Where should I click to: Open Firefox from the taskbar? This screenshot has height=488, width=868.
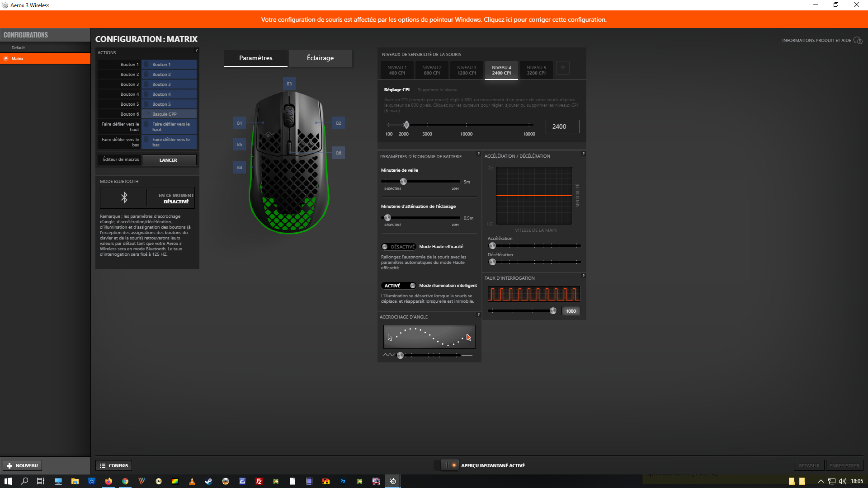click(108, 481)
